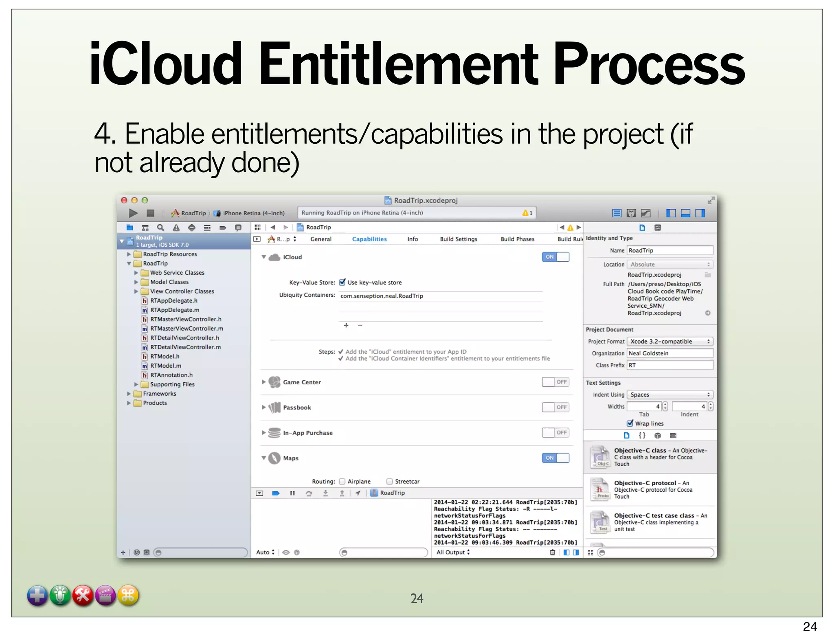834x644 pixels.
Task: Uncheck the Wrap lines checkbox
Action: point(630,423)
